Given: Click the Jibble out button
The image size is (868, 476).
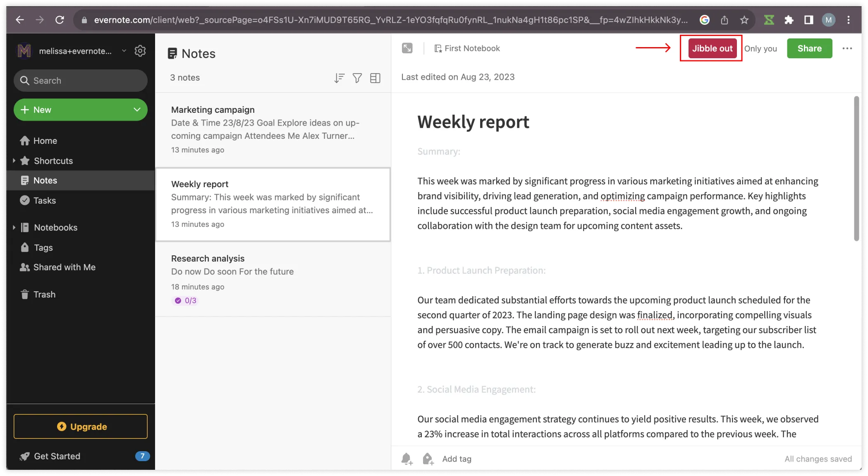Looking at the screenshot, I should (x=712, y=48).
